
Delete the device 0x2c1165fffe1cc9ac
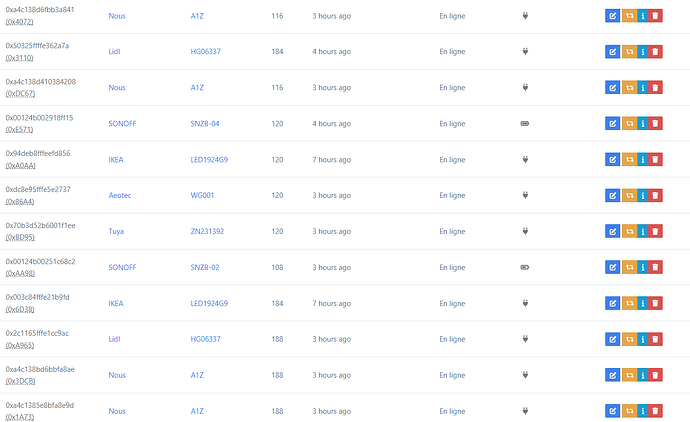[655, 339]
